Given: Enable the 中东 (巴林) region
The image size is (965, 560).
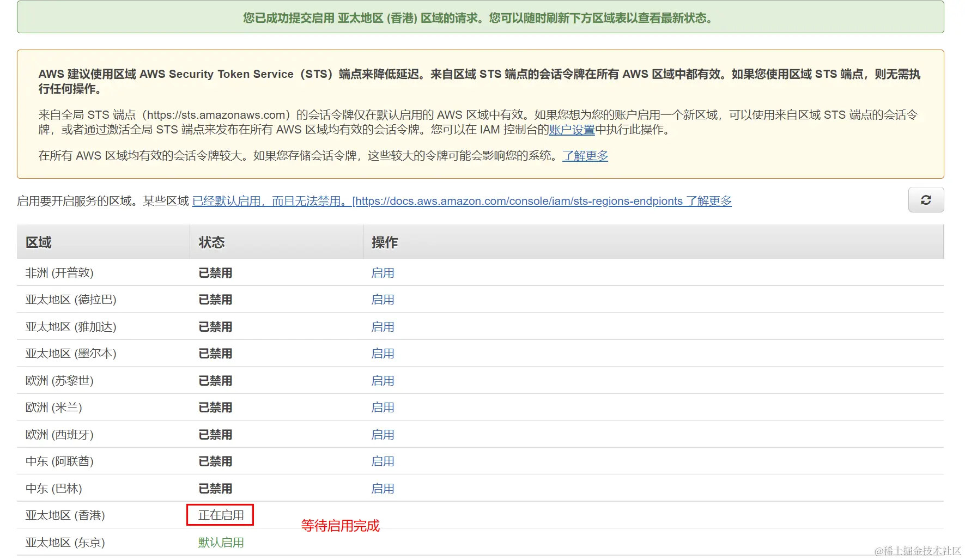Looking at the screenshot, I should coord(383,489).
